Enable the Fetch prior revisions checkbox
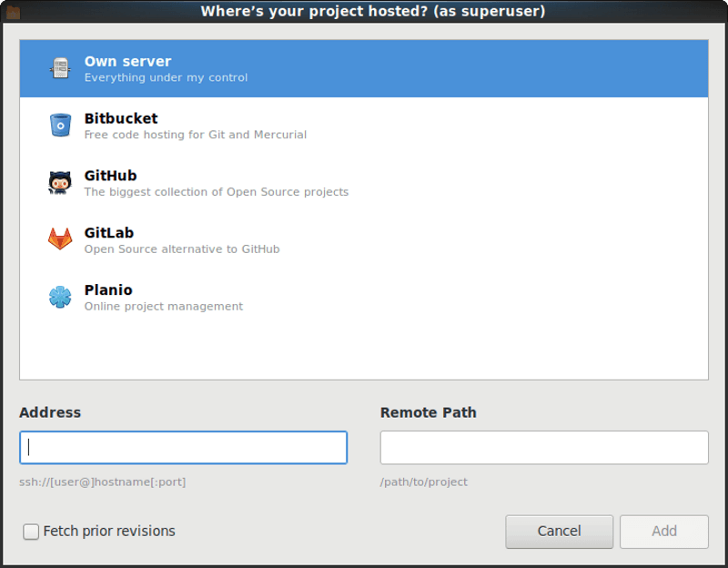Screen dimensions: 728x568 [x=30, y=531]
